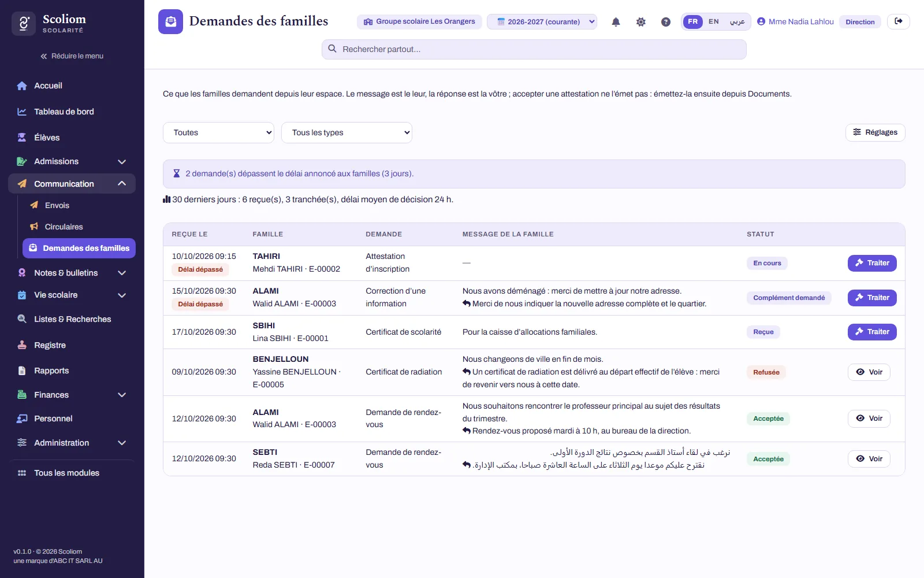Click the Demandes des familles header icon
Screen dimensions: 924x578
tap(170, 22)
